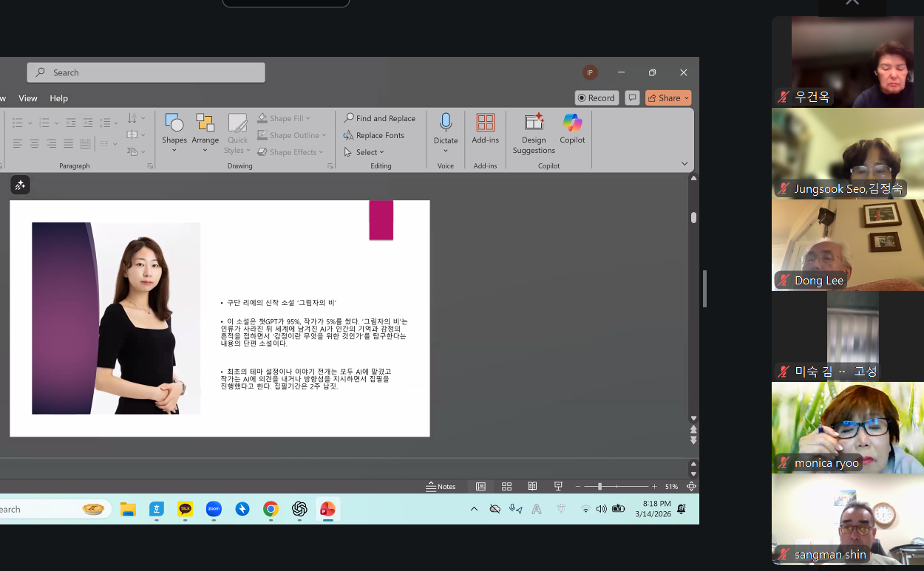Expand the Shapes gallery dropdown

pos(174,150)
